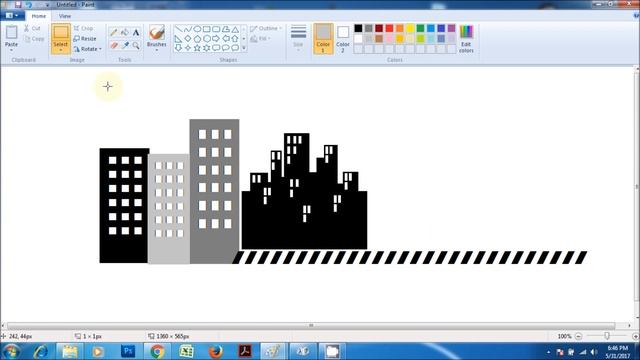Select the Rectangle shape

(207, 29)
